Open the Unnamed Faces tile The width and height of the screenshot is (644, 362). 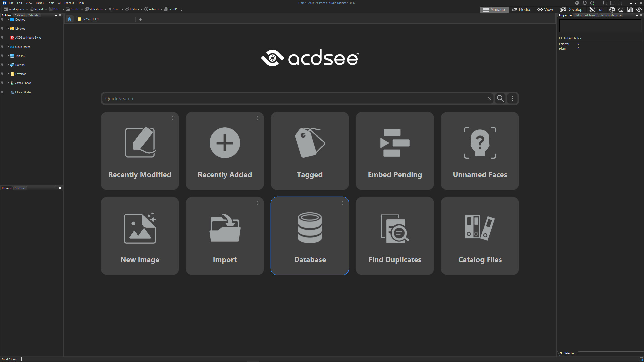[x=480, y=151]
